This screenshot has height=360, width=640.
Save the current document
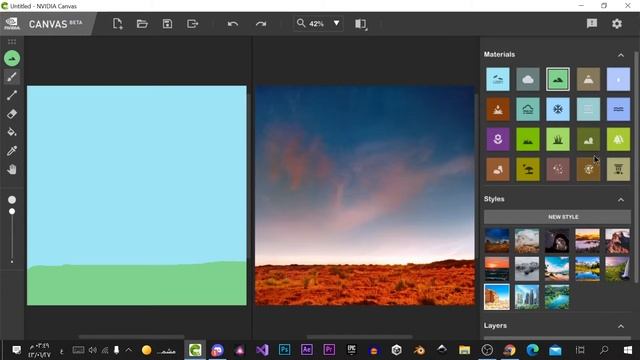(167, 24)
